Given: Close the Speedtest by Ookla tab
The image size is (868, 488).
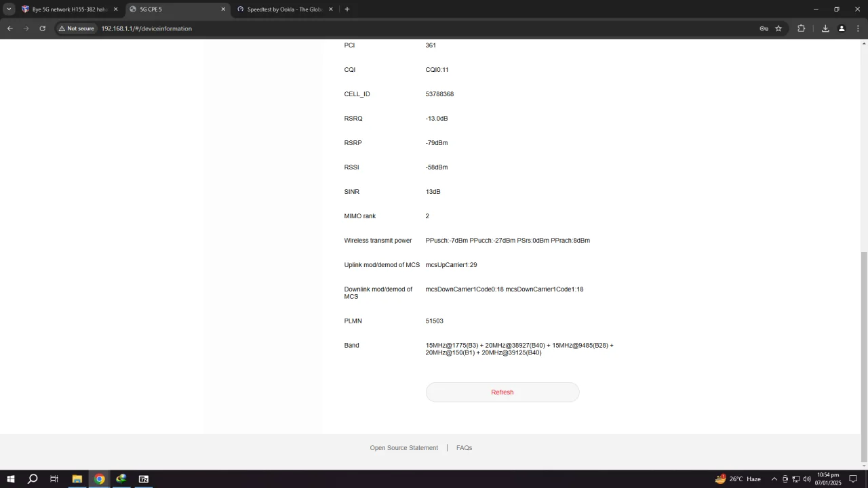Looking at the screenshot, I should point(331,9).
